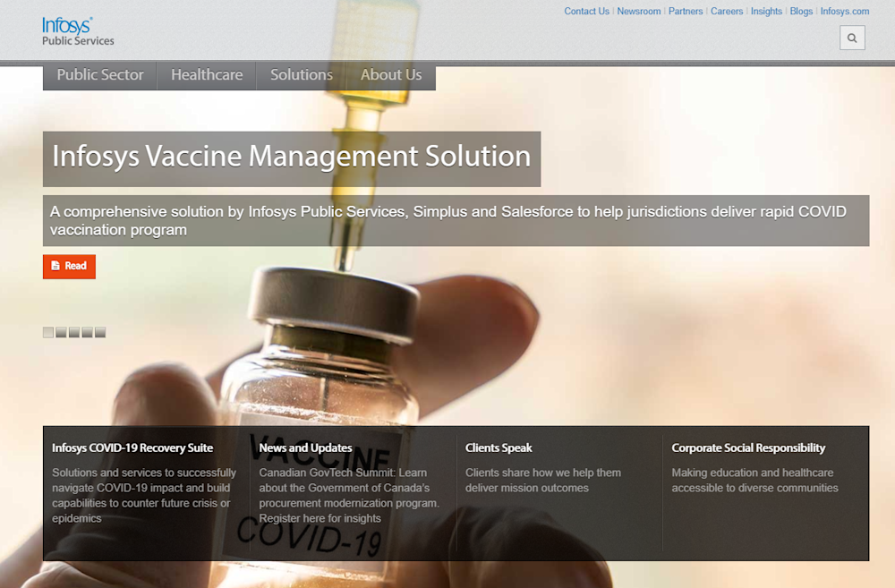Open the Infosys Public Services logo
The width and height of the screenshot is (895, 588).
point(78,31)
